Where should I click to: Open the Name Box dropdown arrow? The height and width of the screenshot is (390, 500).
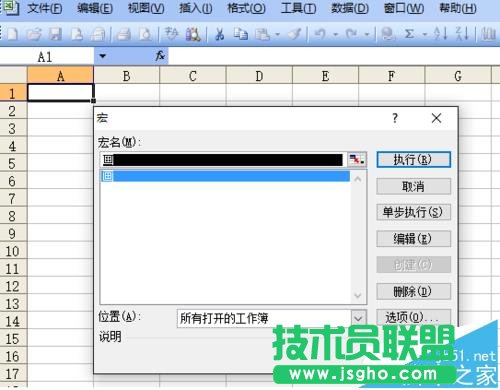click(103, 56)
